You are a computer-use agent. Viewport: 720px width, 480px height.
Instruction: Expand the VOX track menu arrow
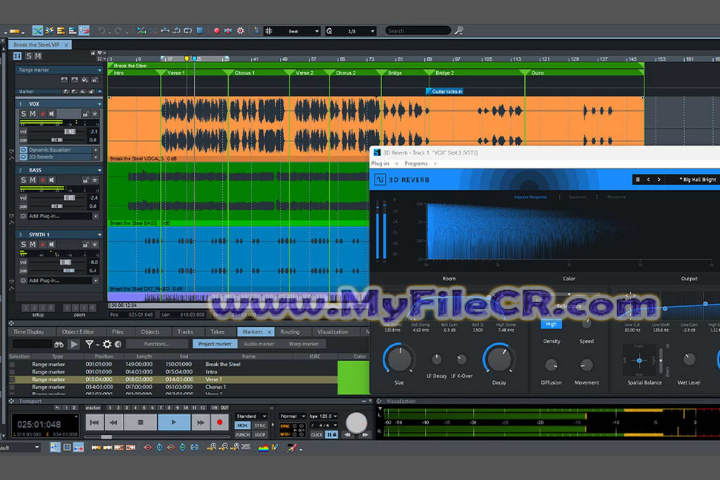click(x=99, y=104)
